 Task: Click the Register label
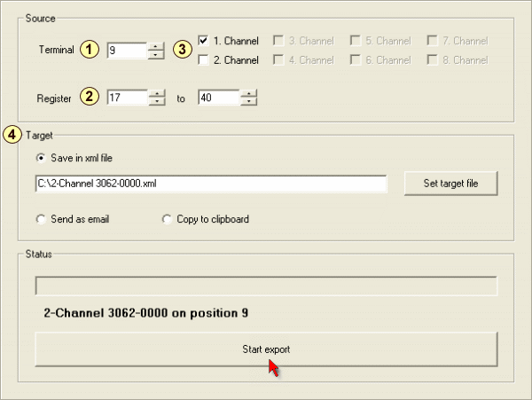tap(54, 98)
